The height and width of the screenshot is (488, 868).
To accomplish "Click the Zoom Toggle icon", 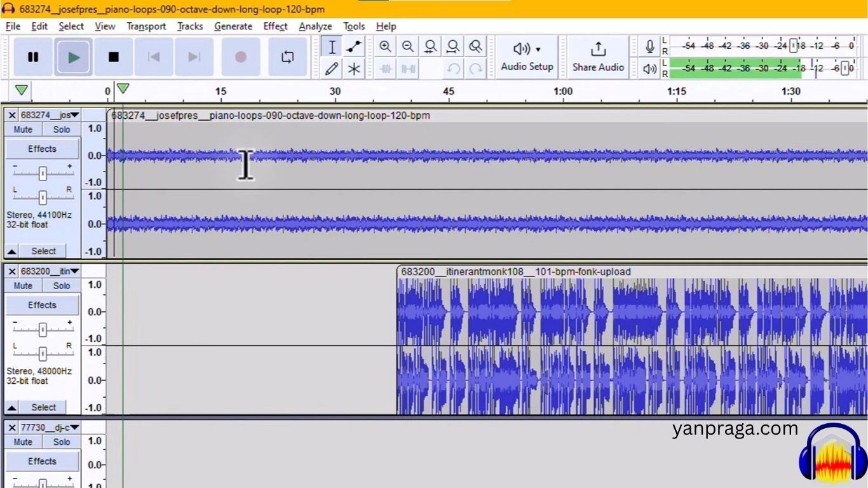I will coord(475,46).
